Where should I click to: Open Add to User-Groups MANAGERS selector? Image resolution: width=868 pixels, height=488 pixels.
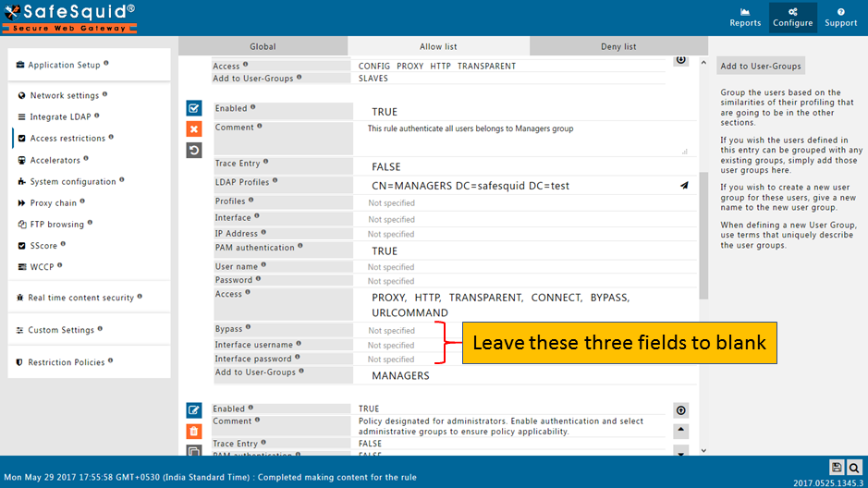(x=525, y=375)
